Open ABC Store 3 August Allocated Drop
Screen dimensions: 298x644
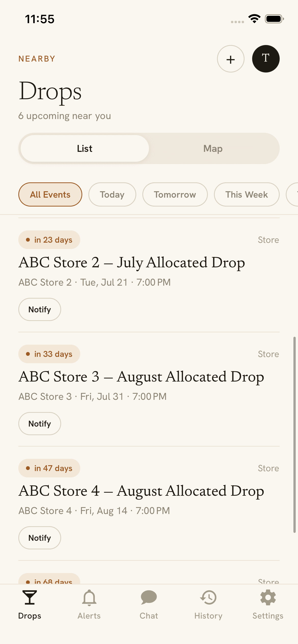[x=141, y=377]
